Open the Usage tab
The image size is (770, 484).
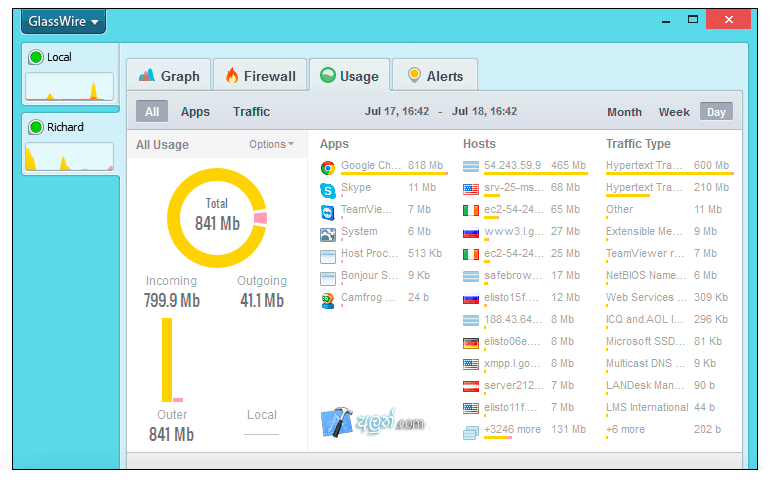pos(350,76)
